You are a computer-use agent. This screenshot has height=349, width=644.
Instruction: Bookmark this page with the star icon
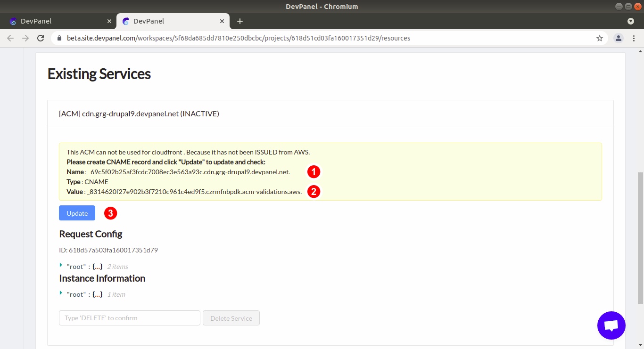(599, 38)
